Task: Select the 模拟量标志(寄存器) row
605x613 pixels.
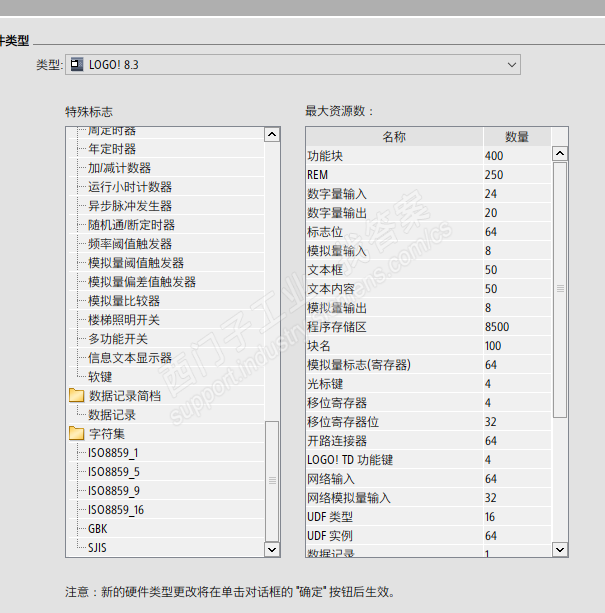Action: coord(428,365)
